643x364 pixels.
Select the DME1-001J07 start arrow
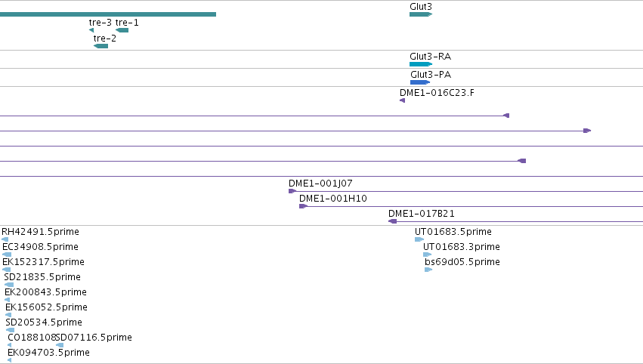pyautogui.click(x=292, y=191)
